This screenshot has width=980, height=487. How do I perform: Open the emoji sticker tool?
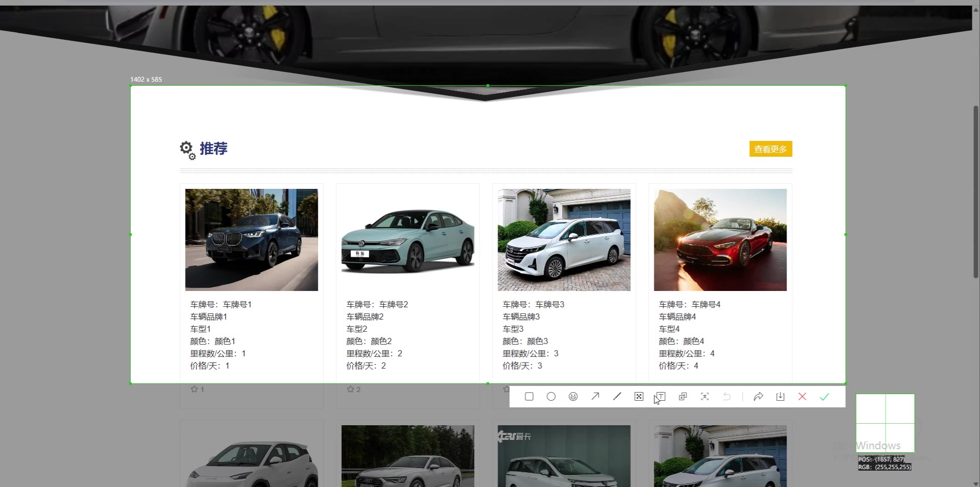(x=573, y=397)
